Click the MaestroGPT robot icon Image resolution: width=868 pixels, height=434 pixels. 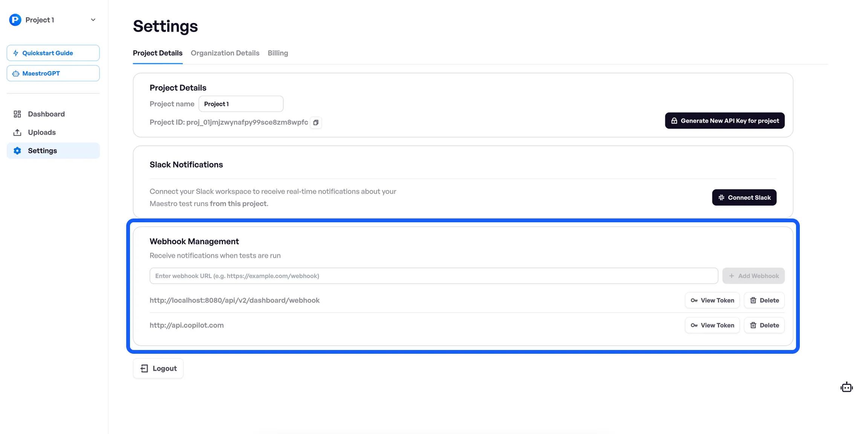pyautogui.click(x=16, y=73)
